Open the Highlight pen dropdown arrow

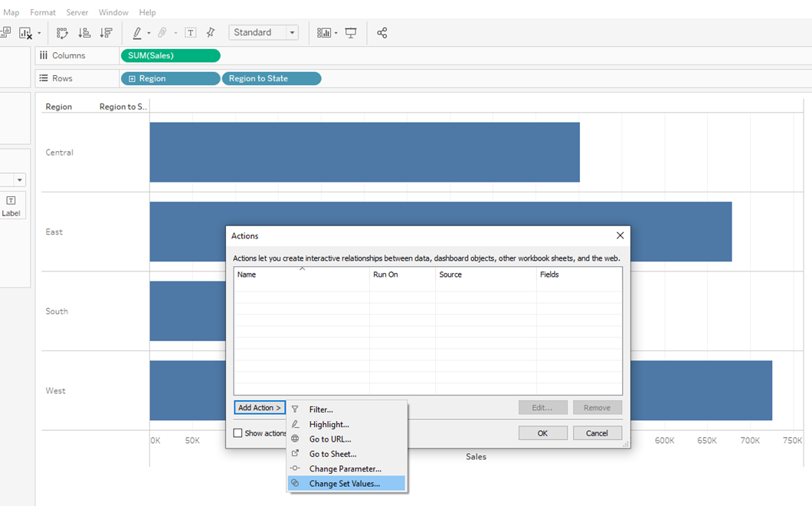click(x=149, y=33)
